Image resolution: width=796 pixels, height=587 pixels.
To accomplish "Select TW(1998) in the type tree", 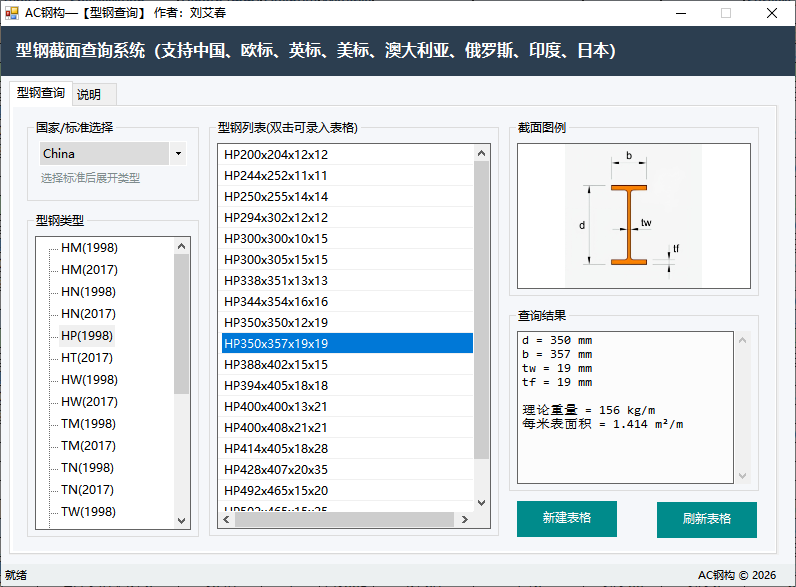I will click(88, 512).
